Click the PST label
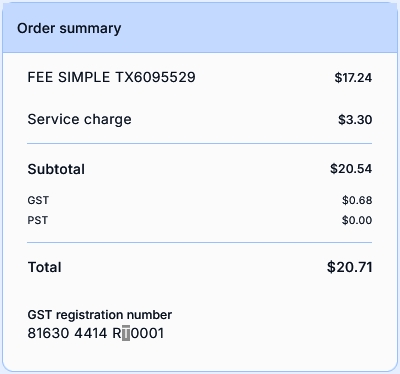Screen dimensions: 400x374 coord(38,220)
